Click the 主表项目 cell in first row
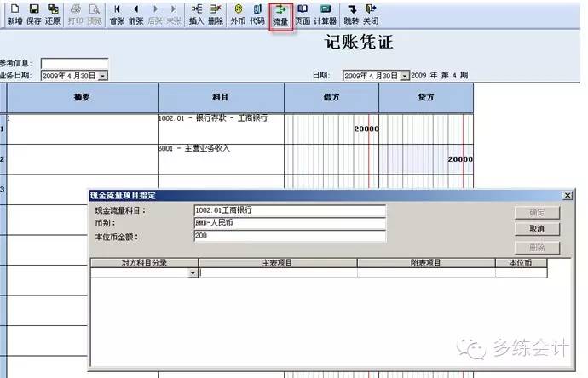Viewport: 588px width, 378px height. click(x=278, y=272)
